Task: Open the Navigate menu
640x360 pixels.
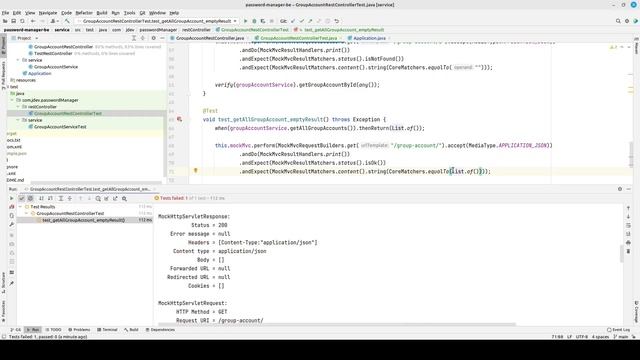Action: point(48,13)
